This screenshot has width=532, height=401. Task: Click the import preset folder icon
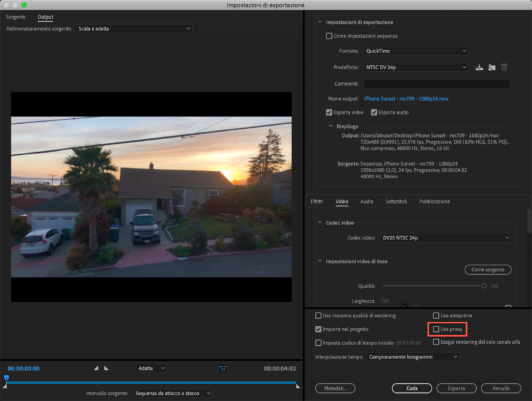(x=493, y=67)
